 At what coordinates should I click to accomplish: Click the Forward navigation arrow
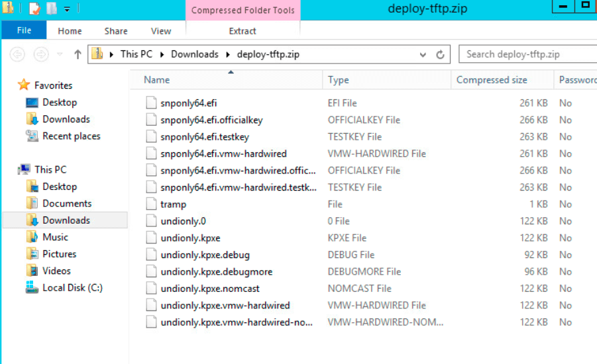point(40,54)
